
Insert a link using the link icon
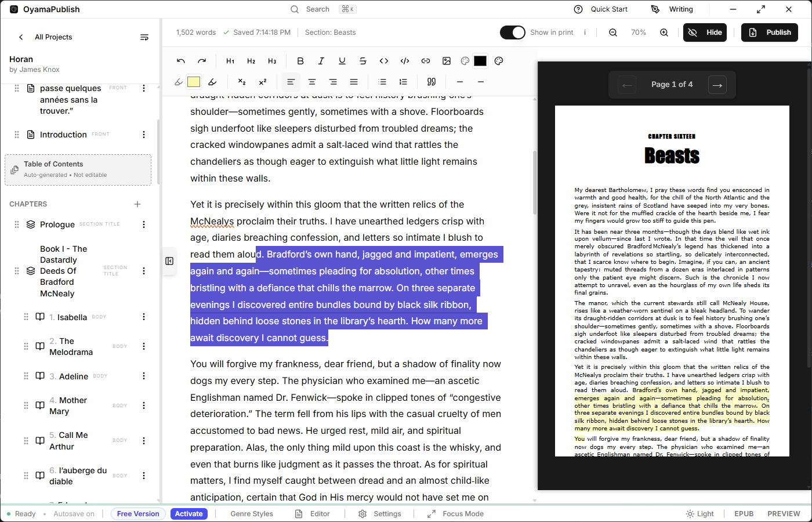coord(426,61)
